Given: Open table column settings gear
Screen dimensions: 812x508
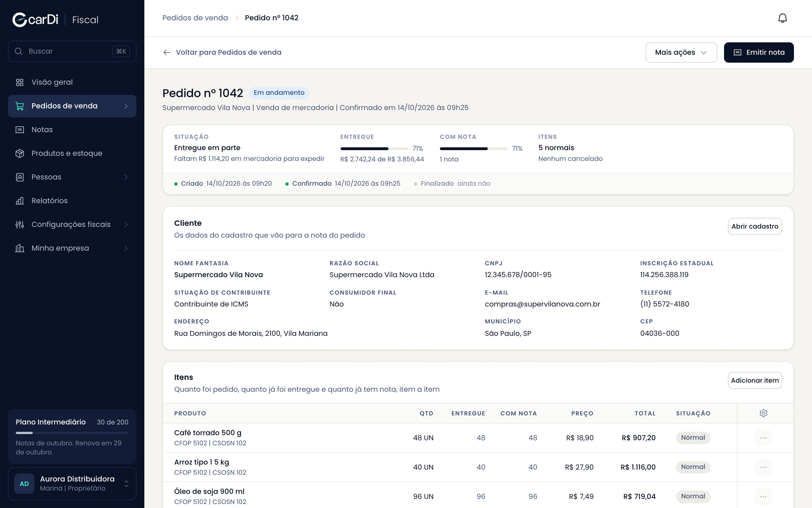Looking at the screenshot, I should pyautogui.click(x=763, y=413).
